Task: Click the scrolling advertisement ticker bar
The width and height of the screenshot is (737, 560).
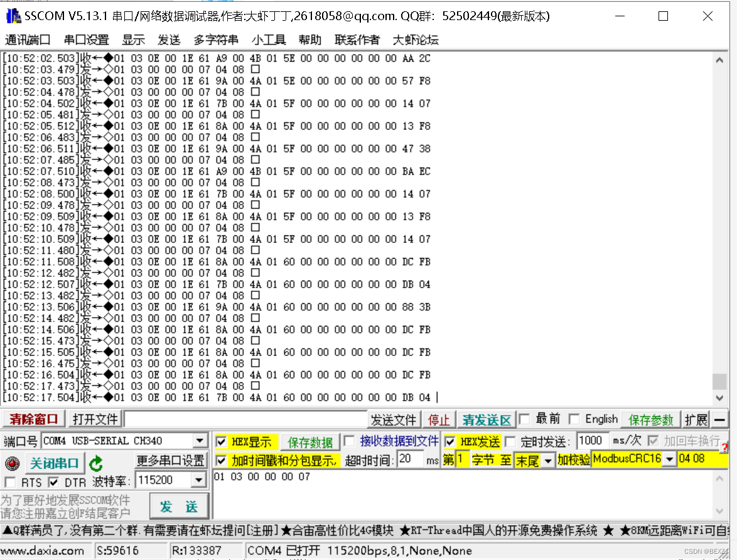Action: point(364,531)
